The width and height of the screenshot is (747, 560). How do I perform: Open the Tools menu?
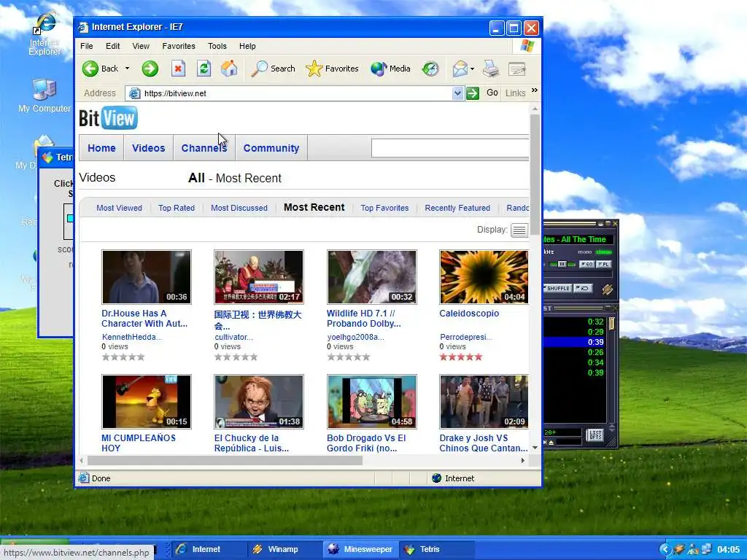pos(217,46)
